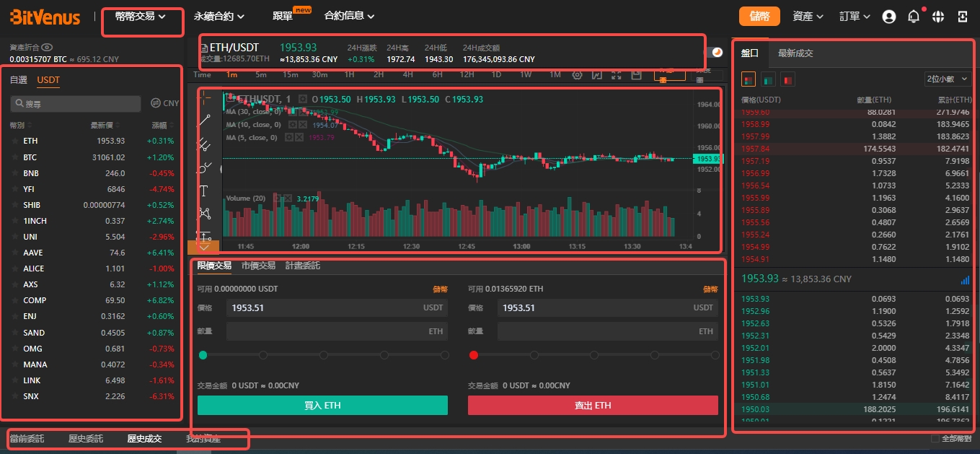980x454 pixels.
Task: Select the 1D chart interval
Action: tap(496, 74)
